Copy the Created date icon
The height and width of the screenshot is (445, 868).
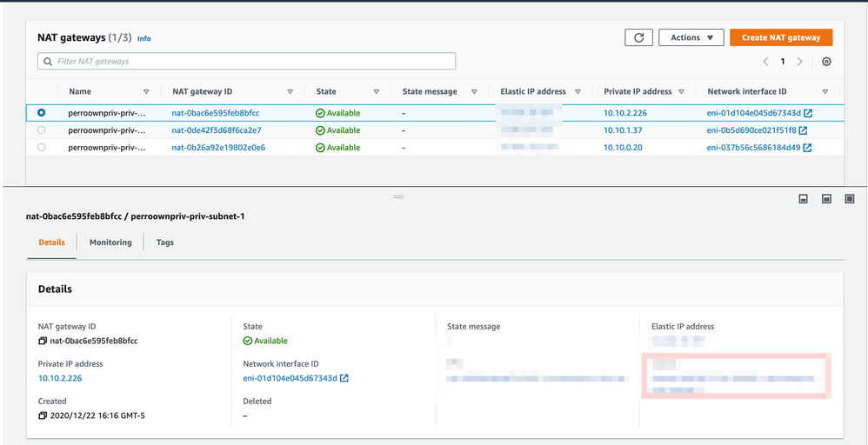coord(43,416)
